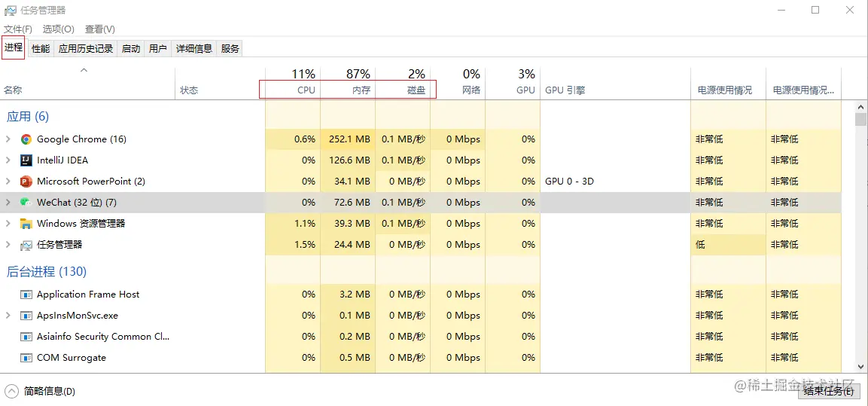Image resolution: width=868 pixels, height=406 pixels.
Task: Select the 进程 tab
Action: (14, 48)
